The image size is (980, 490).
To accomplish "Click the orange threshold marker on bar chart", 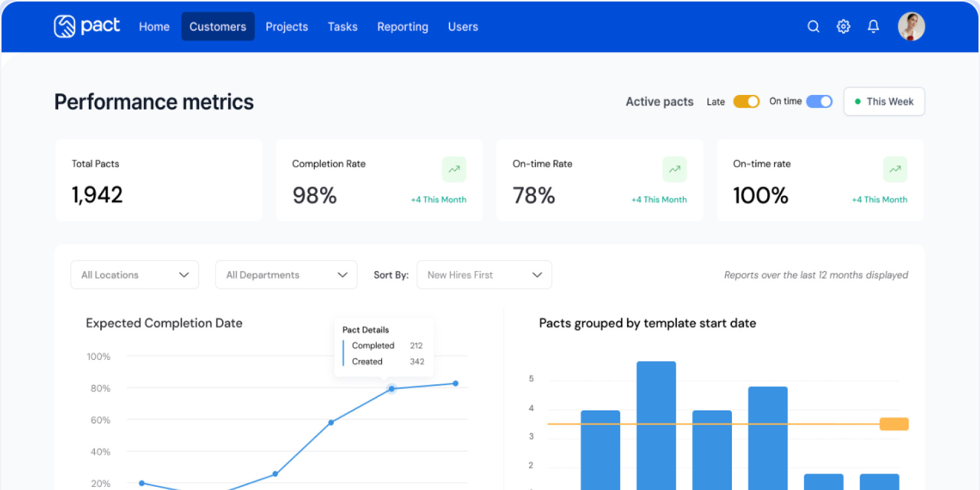I will pyautogui.click(x=894, y=424).
